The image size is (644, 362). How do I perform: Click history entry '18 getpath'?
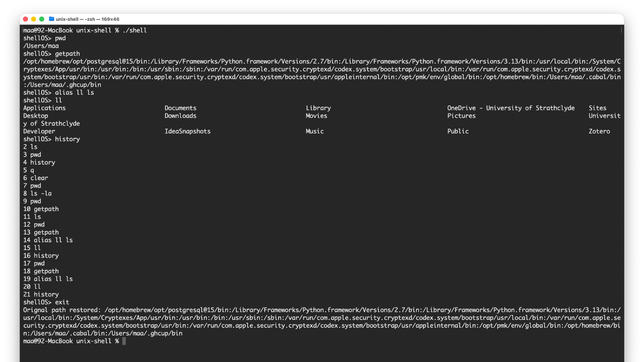tap(41, 271)
